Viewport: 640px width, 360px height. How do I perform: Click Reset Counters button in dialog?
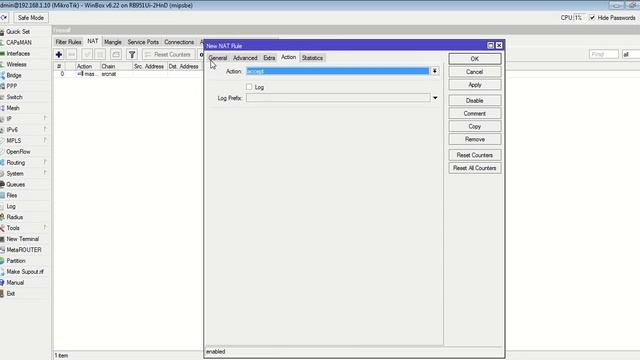(475, 155)
